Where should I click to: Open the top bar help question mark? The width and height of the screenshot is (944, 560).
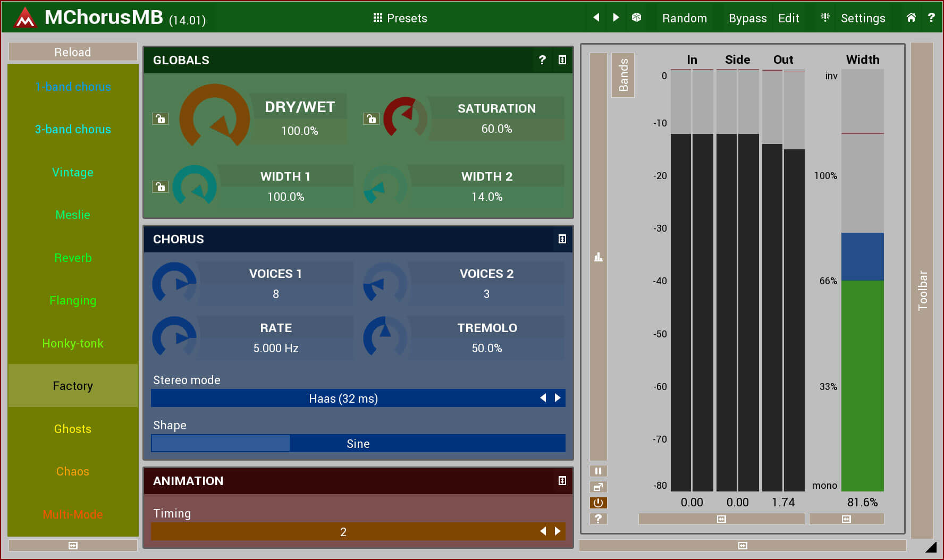(931, 18)
